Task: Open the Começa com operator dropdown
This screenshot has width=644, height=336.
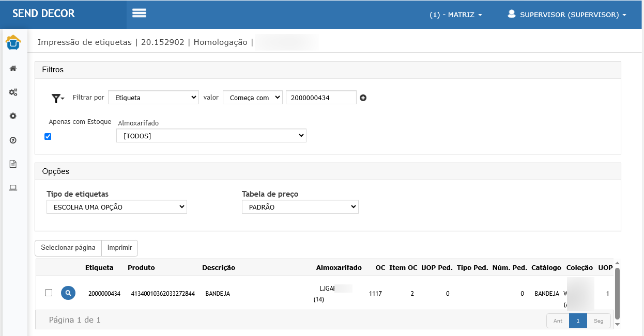Action: (253, 97)
